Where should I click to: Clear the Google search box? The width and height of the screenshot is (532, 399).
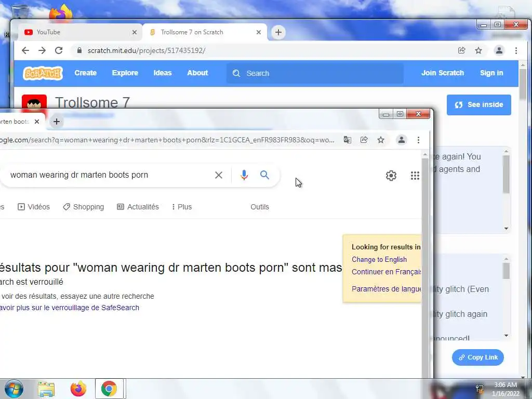point(219,175)
